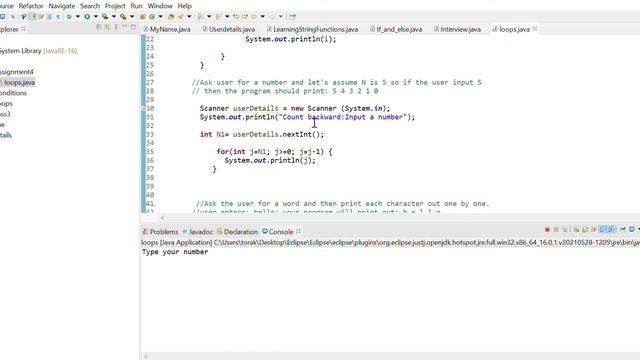Click the rightmost icon on the main toolbar

click(x=292, y=17)
